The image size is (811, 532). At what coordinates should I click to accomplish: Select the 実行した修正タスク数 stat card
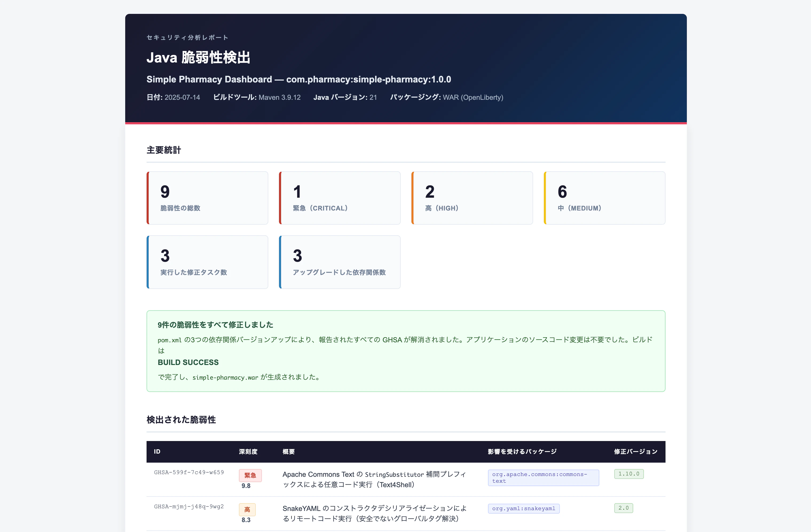click(x=207, y=262)
